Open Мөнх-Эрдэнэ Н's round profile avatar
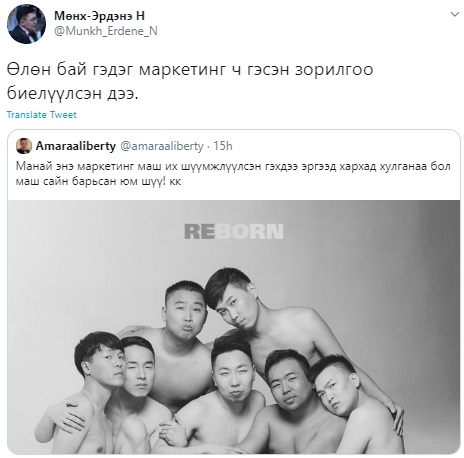This screenshot has width=464, height=458. click(26, 24)
